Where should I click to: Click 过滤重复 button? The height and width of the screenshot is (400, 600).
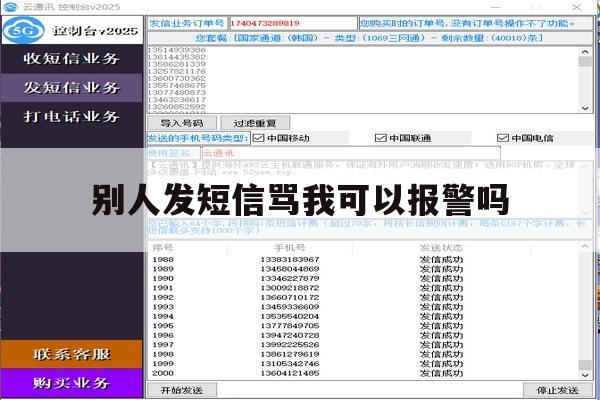[x=255, y=123]
